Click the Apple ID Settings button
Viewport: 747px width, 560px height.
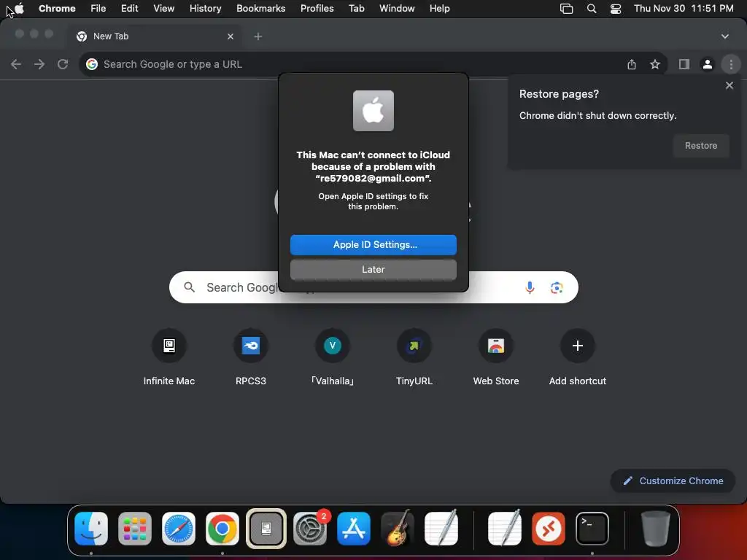373,245
